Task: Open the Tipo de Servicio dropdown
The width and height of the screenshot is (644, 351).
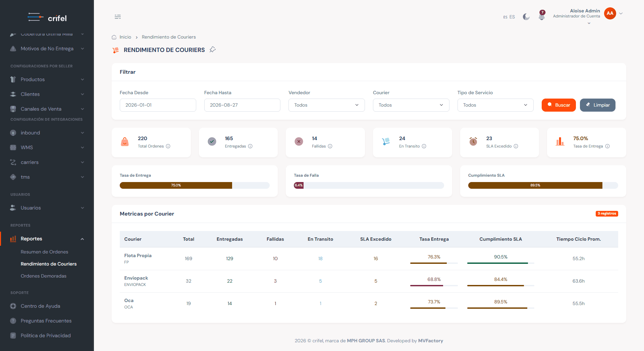Action: [x=495, y=105]
